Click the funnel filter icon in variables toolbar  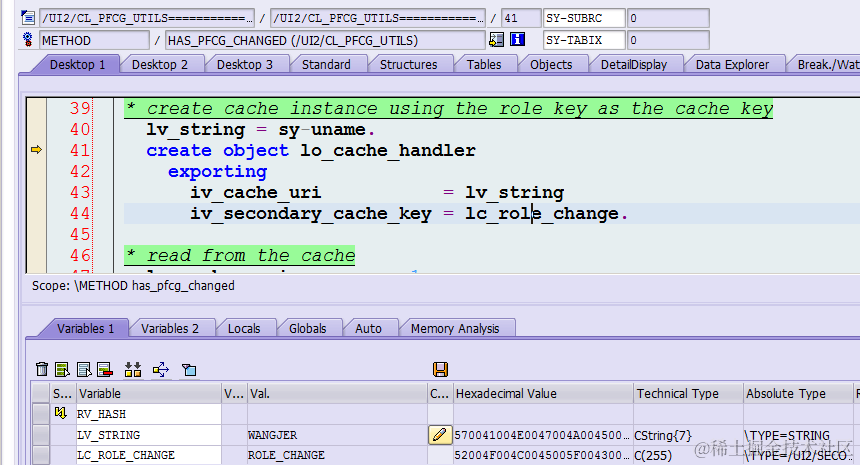(189, 370)
